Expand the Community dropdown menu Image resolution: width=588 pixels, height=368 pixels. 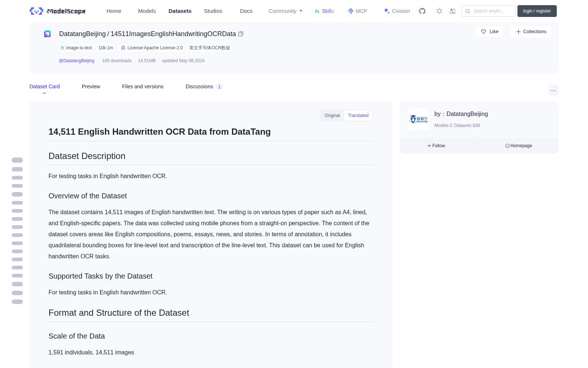pyautogui.click(x=286, y=11)
